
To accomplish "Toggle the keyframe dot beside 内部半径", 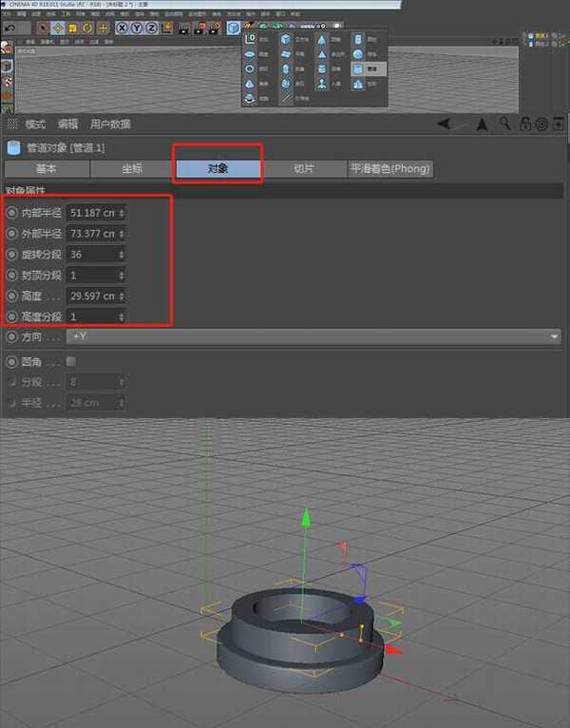I will pos(11,213).
